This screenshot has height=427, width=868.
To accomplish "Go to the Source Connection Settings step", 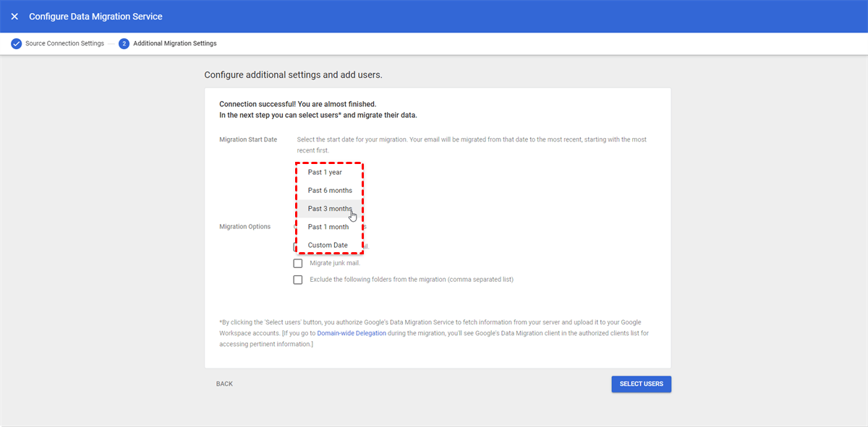I will point(64,43).
